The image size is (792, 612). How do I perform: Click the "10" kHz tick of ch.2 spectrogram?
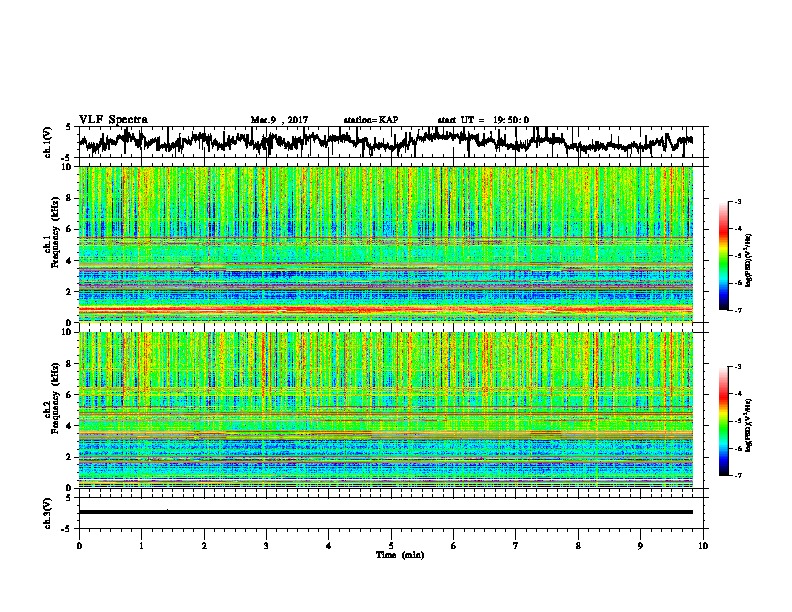click(68, 332)
